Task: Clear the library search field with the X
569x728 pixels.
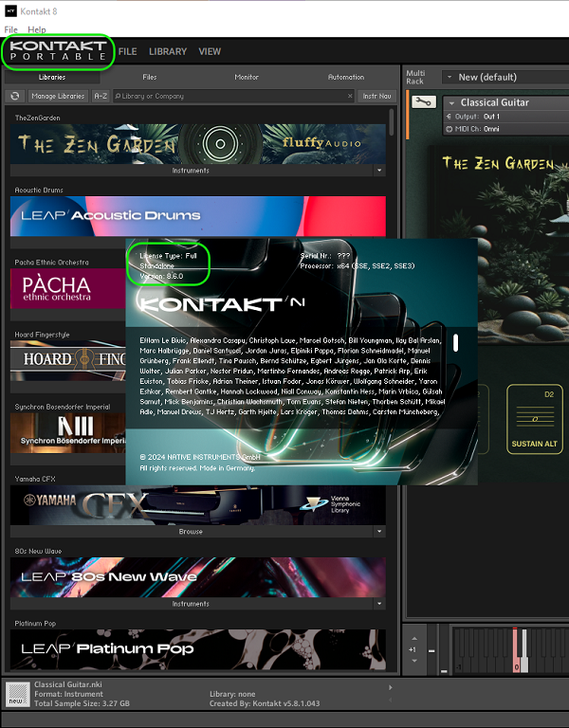Action: (350, 96)
